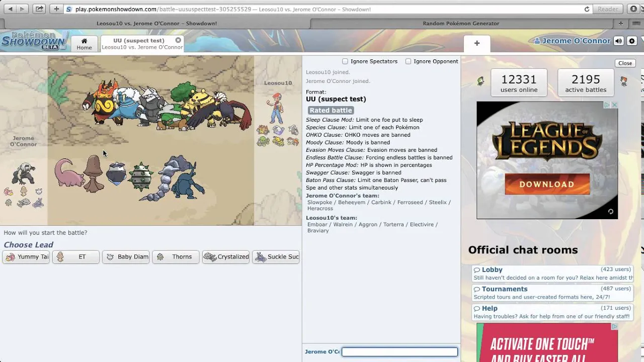Screen dimensions: 644x362
Task: Click the Slowpoke sprite in your team preview
Action: click(68, 173)
